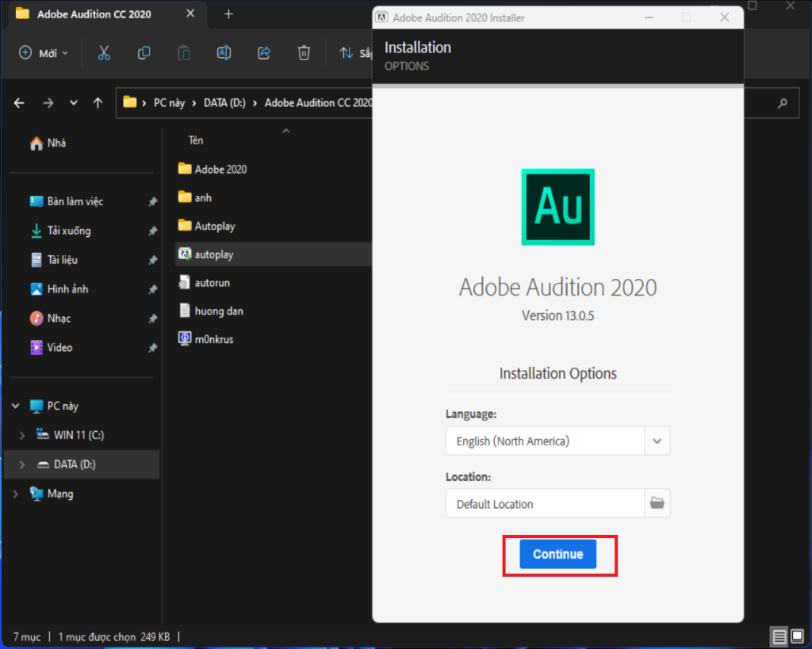Expand the WIN 11 (C:) drive
Image resolution: width=812 pixels, height=649 pixels.
[x=22, y=435]
